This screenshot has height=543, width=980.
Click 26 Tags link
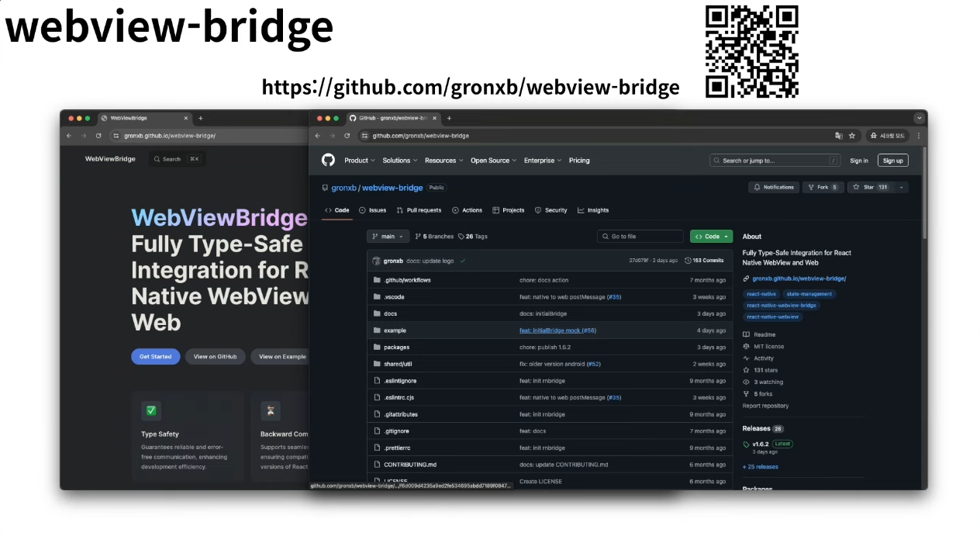click(x=473, y=237)
